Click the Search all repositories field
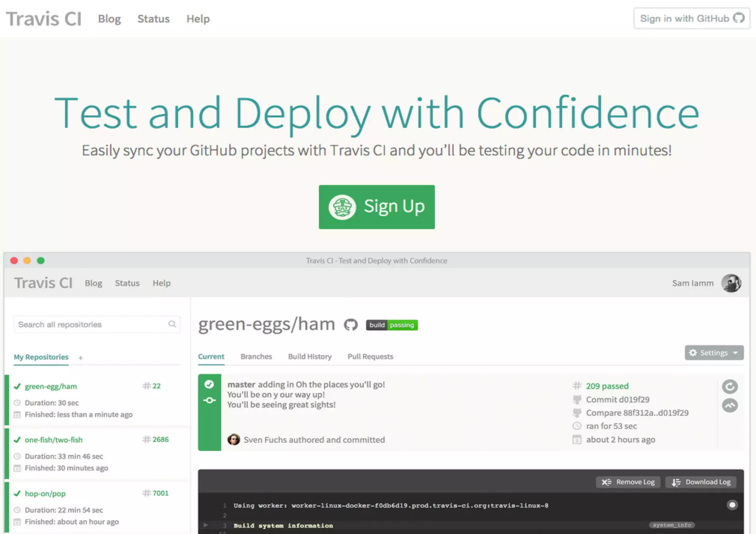The width and height of the screenshot is (756, 534). tap(90, 324)
